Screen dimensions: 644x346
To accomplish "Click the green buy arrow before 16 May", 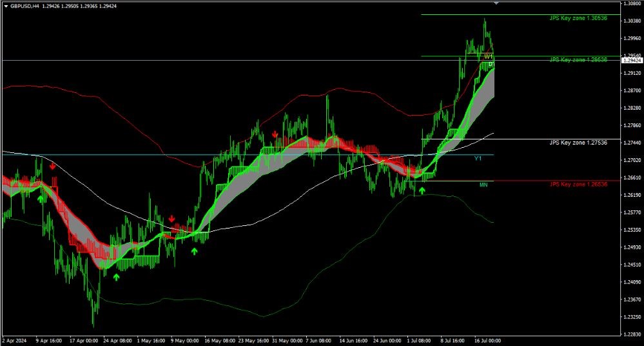I will click(194, 251).
